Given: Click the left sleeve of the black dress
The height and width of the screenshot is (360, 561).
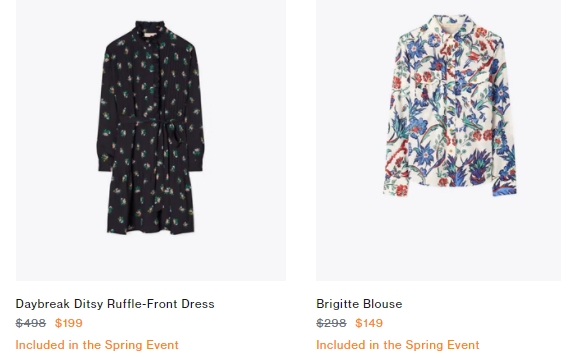Looking at the screenshot, I should pos(106,107).
